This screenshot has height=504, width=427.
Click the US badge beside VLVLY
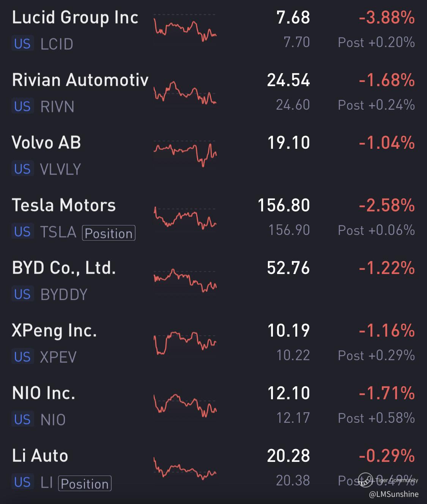22,169
